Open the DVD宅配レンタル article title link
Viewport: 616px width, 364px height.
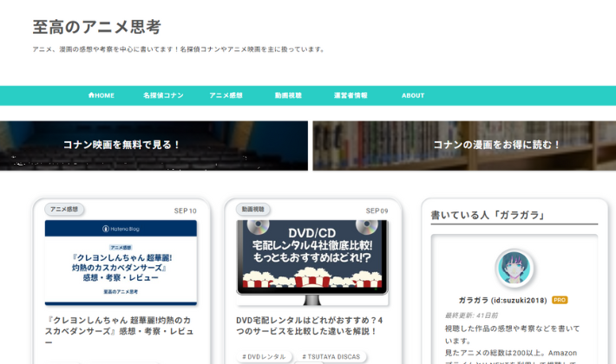pyautogui.click(x=312, y=325)
